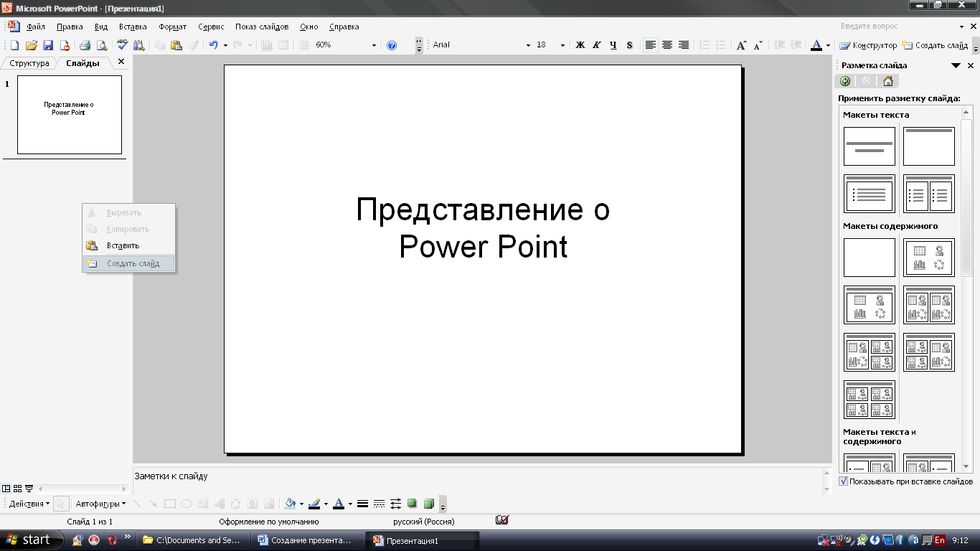Viewport: 980px width, 551px height.
Task: Open the Разметка слайда task pane dropdown
Action: pyautogui.click(x=956, y=65)
